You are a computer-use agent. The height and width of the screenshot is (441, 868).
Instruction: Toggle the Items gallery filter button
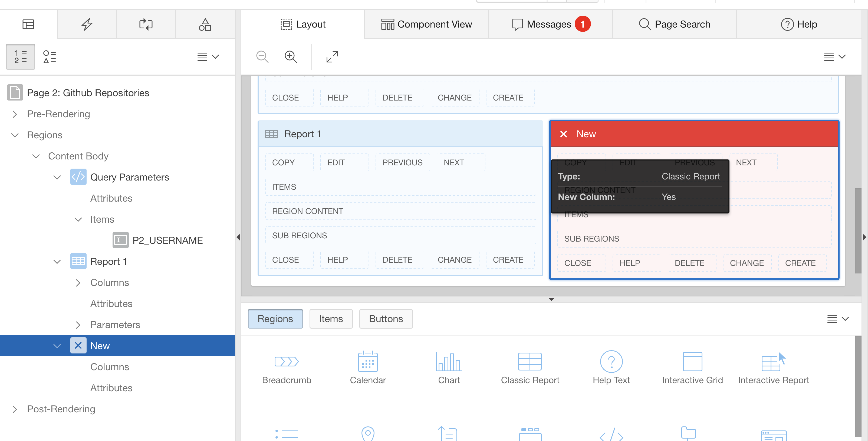tap(331, 319)
